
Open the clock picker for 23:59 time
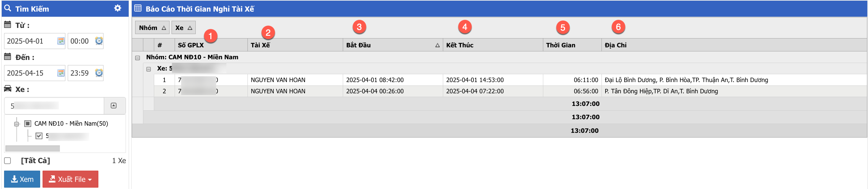click(x=99, y=73)
